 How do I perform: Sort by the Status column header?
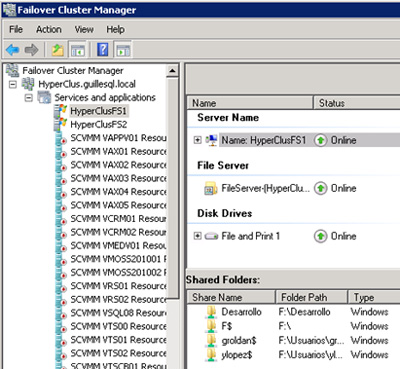coord(357,103)
